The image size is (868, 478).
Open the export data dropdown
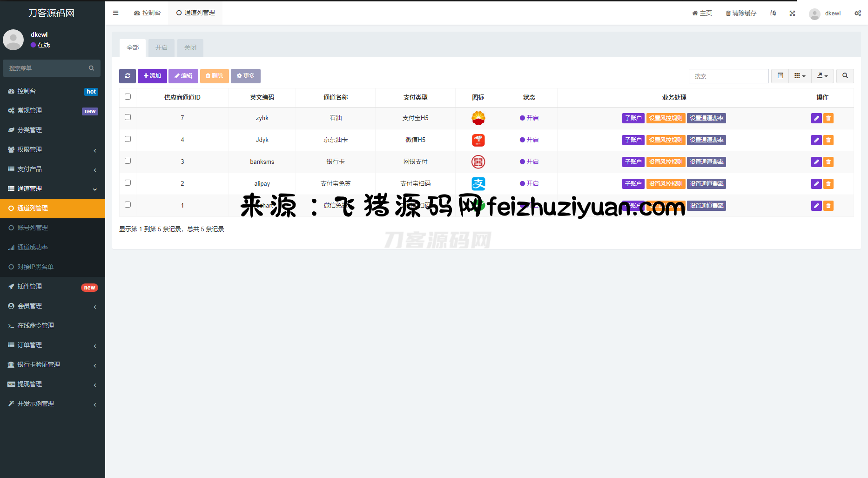click(822, 76)
